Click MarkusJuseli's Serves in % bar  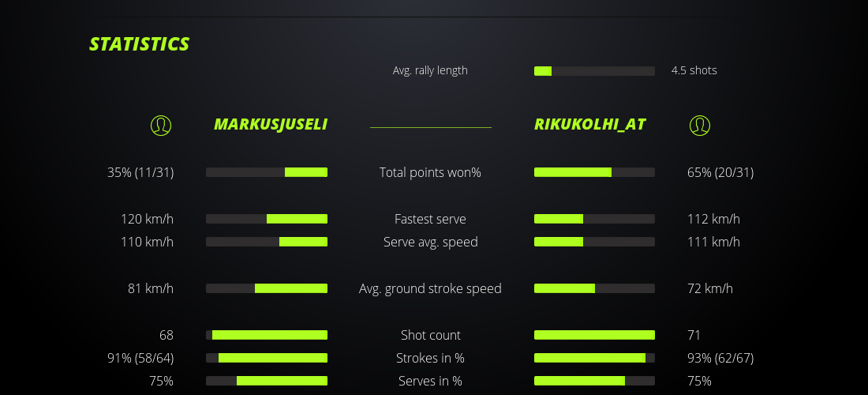point(267,381)
